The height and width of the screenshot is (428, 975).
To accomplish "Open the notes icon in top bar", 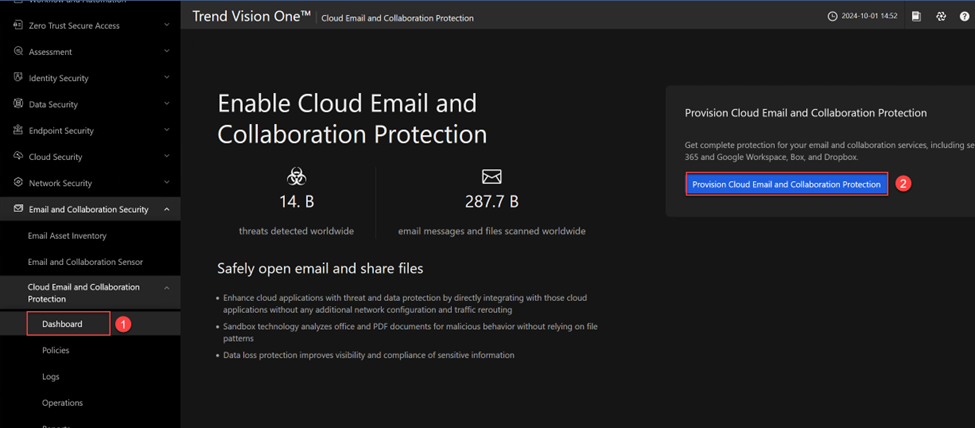I will (917, 17).
